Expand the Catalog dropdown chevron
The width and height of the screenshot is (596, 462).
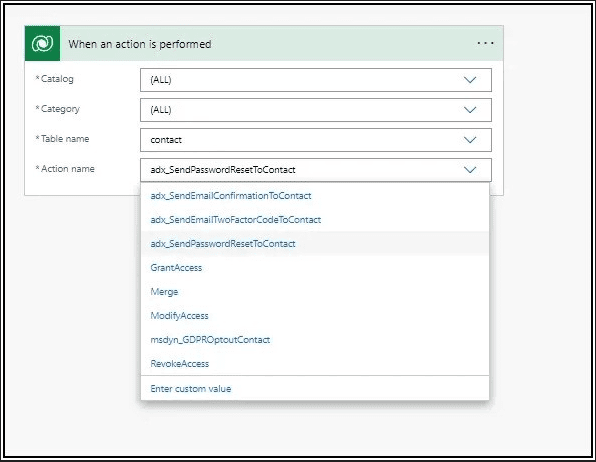470,80
